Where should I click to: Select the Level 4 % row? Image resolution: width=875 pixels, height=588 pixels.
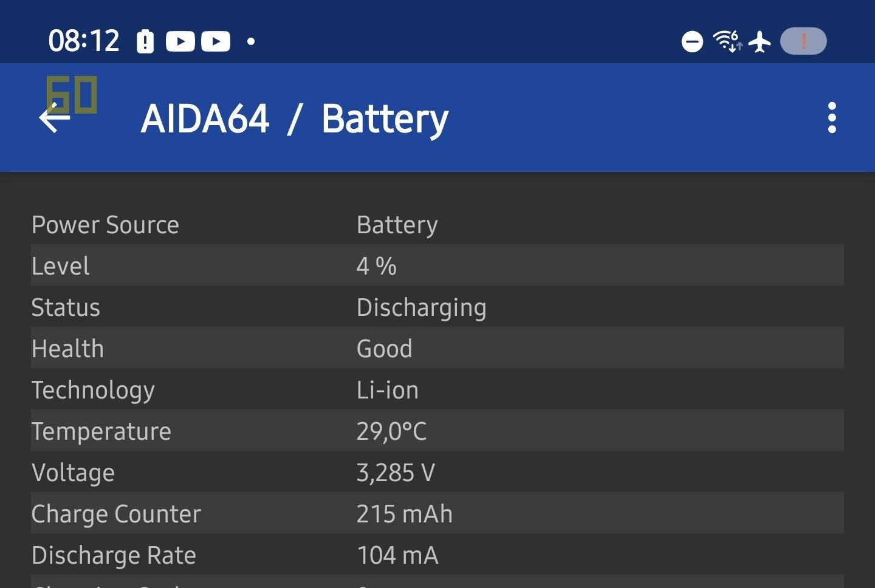(437, 265)
